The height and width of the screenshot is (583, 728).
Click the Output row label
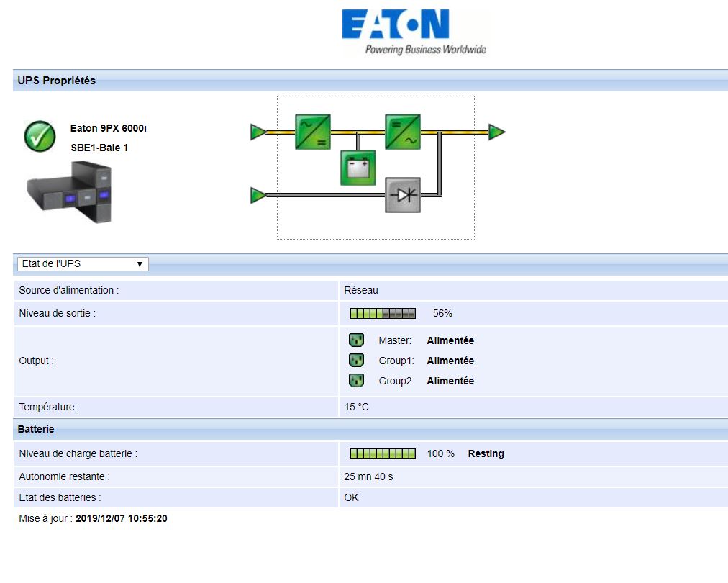click(36, 361)
